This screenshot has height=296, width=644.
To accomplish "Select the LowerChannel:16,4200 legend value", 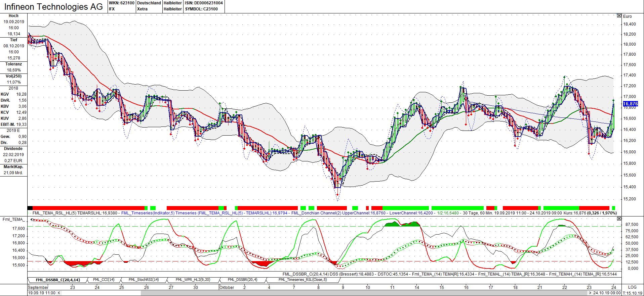I will click(411, 213).
